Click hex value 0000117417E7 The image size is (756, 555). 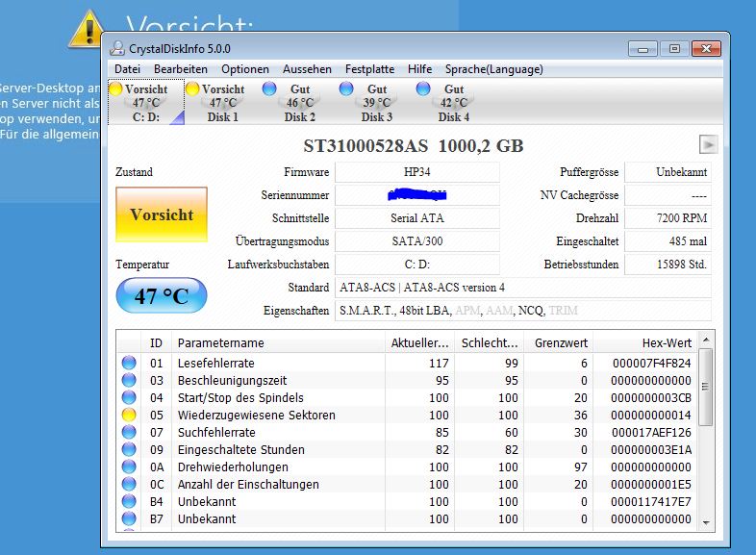651,502
